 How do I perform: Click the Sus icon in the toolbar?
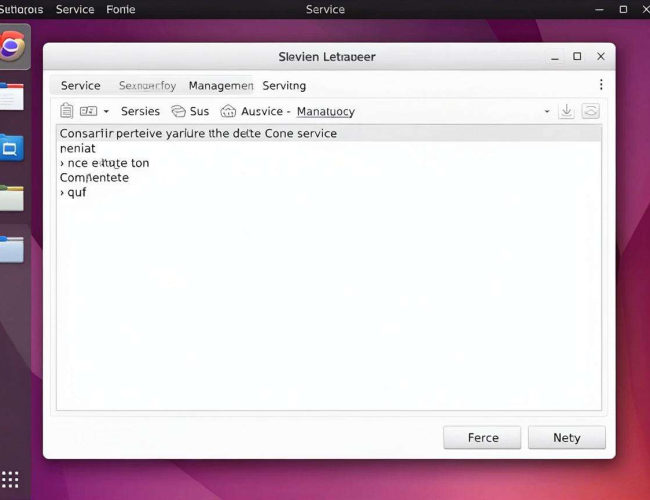coord(178,112)
